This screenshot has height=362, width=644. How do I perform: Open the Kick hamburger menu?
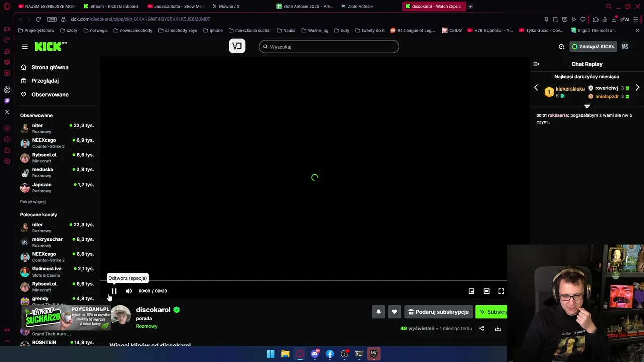click(x=25, y=47)
